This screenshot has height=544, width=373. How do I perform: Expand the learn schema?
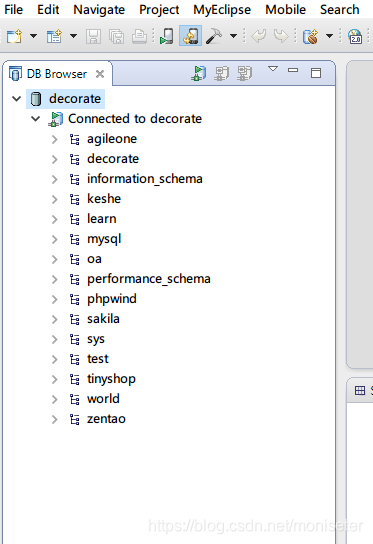[54, 219]
